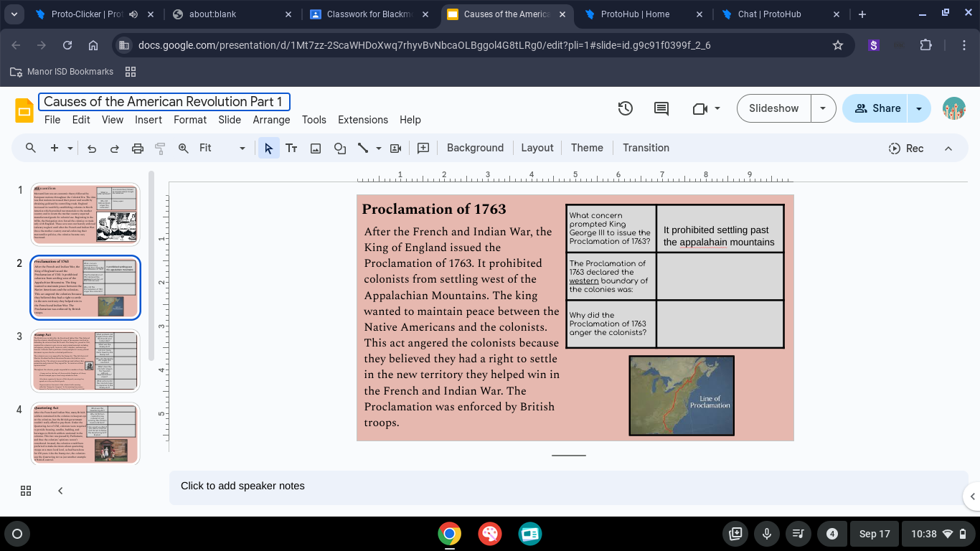Expand the Slideshow options arrow
Screen dimensions: 980x551
823,108
